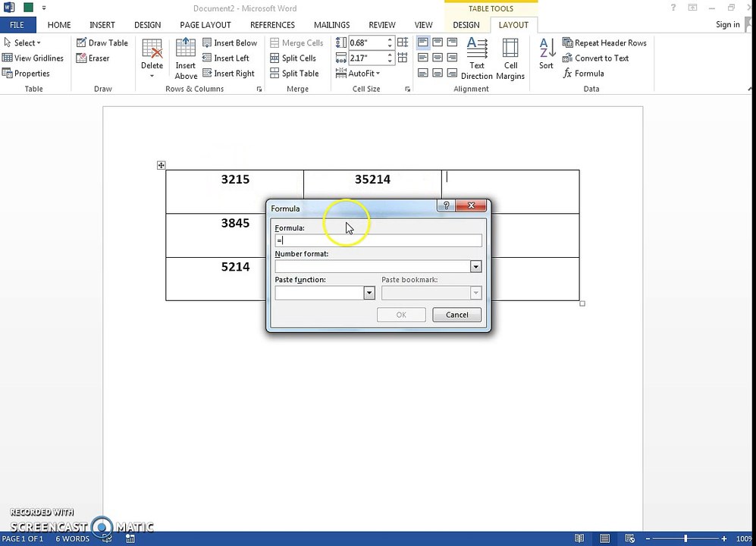The width and height of the screenshot is (756, 546).
Task: Toggle View Gridlines
Action: click(x=33, y=58)
